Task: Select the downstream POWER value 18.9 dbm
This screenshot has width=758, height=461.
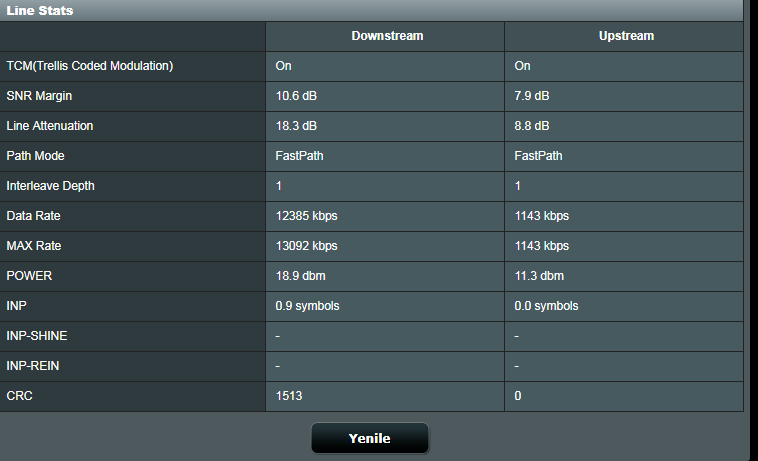Action: [x=300, y=276]
